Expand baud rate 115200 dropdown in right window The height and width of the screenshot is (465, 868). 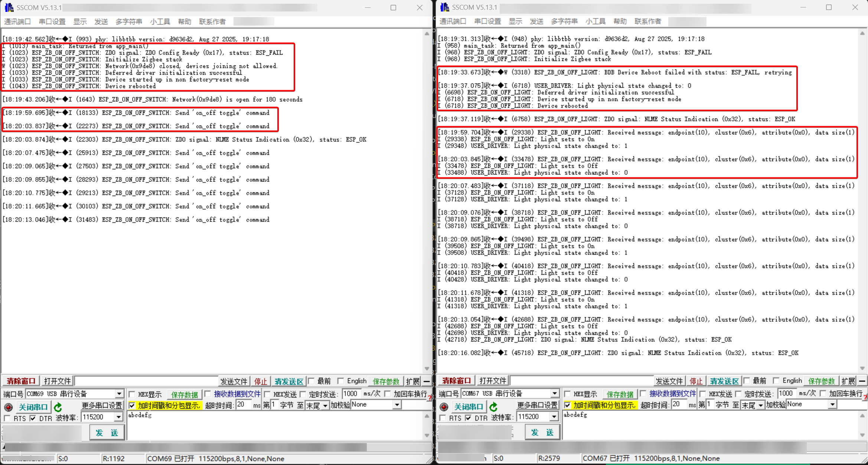[554, 417]
